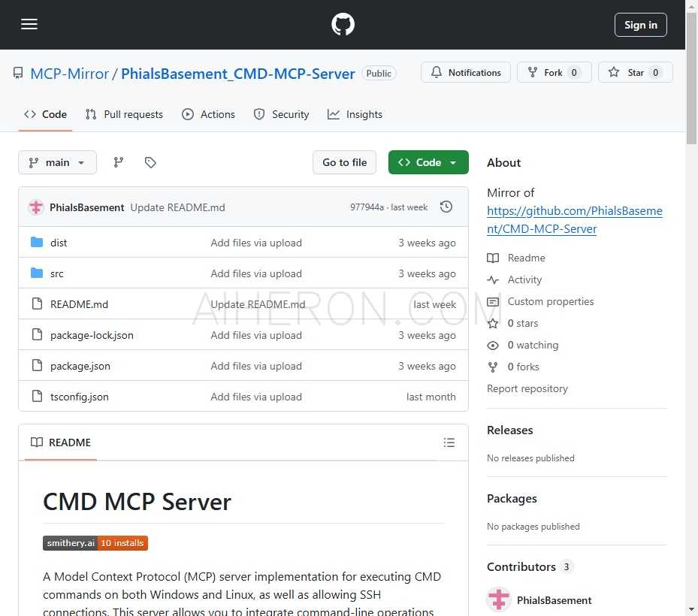This screenshot has height=616, width=698.
Task: Open commit hash 977944a
Action: (367, 207)
